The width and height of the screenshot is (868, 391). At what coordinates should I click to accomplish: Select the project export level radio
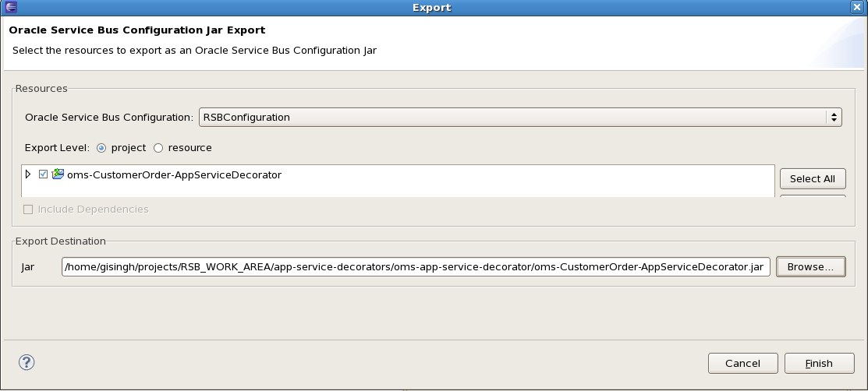pos(101,148)
